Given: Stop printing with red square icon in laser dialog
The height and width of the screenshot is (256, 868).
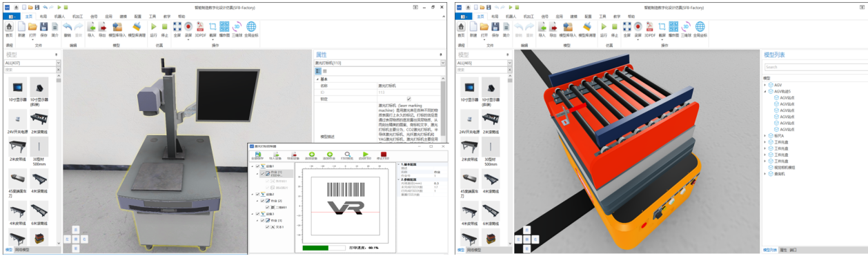Looking at the screenshot, I should coord(384,155).
